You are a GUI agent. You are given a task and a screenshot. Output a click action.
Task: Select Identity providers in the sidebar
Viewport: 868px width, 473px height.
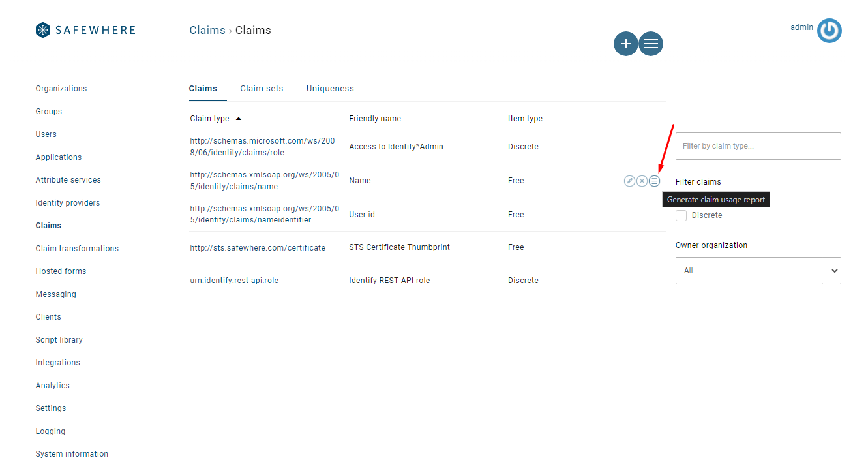click(x=67, y=202)
